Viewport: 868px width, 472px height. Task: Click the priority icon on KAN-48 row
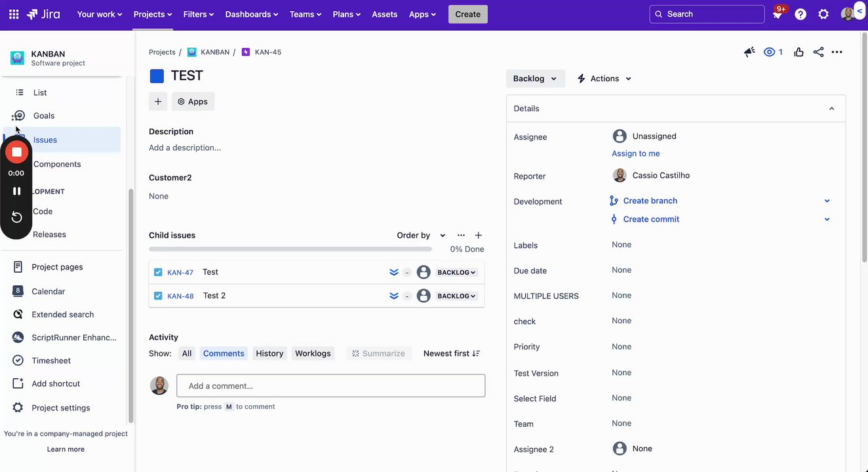(x=394, y=296)
